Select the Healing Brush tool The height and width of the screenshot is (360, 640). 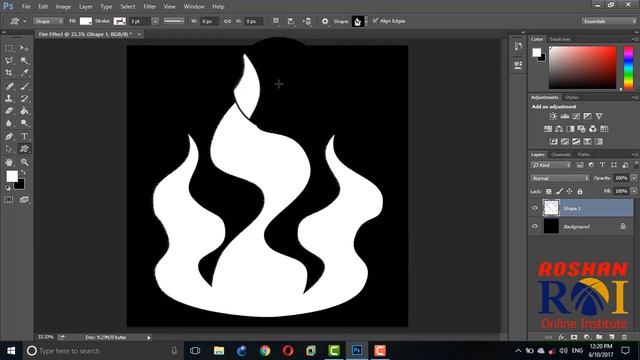(9, 86)
